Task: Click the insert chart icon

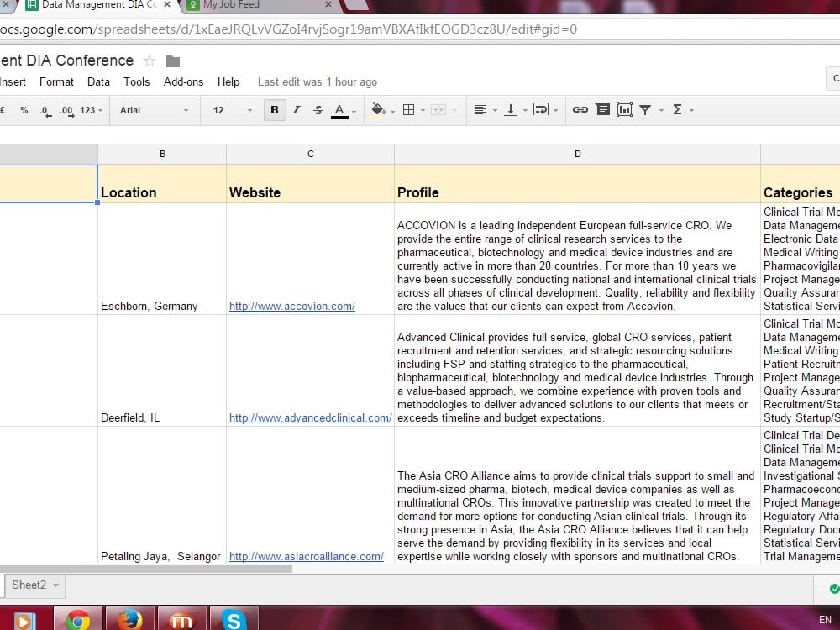Action: coord(624,110)
